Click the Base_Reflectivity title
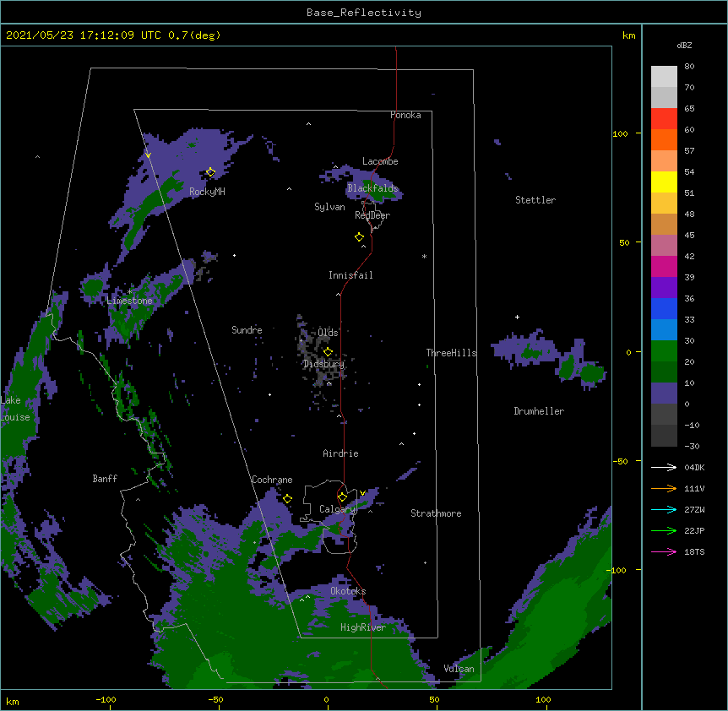 364,13
